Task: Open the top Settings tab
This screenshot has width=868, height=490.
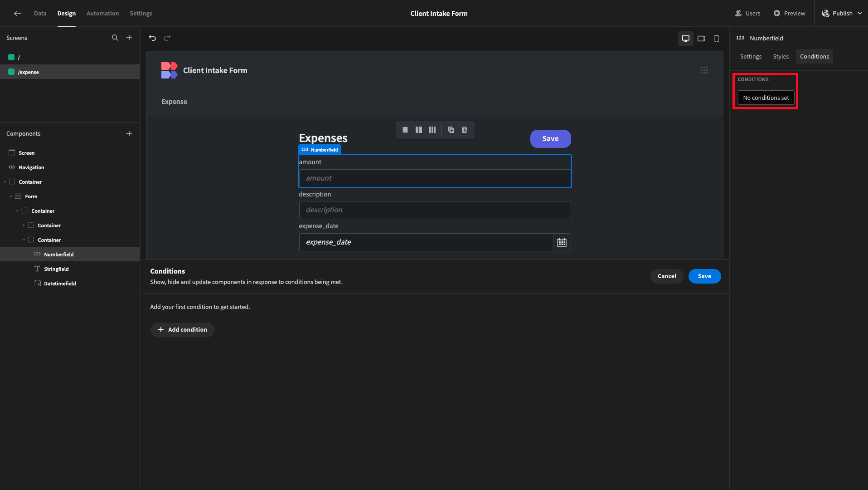Action: [141, 14]
